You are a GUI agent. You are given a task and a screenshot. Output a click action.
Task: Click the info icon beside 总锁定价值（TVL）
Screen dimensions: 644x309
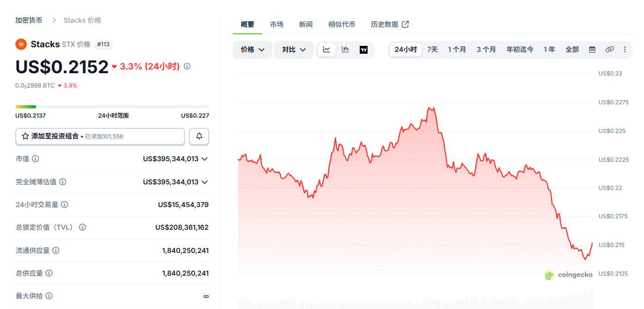[x=82, y=227]
